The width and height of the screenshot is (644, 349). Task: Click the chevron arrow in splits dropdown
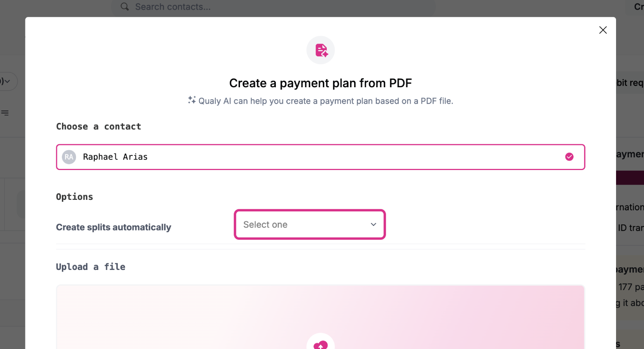(x=373, y=224)
